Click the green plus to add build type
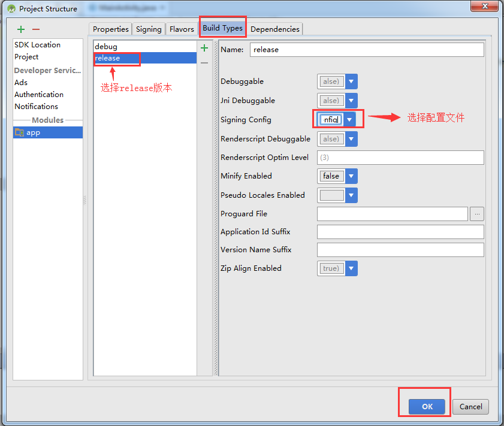The image size is (504, 426). click(x=204, y=48)
